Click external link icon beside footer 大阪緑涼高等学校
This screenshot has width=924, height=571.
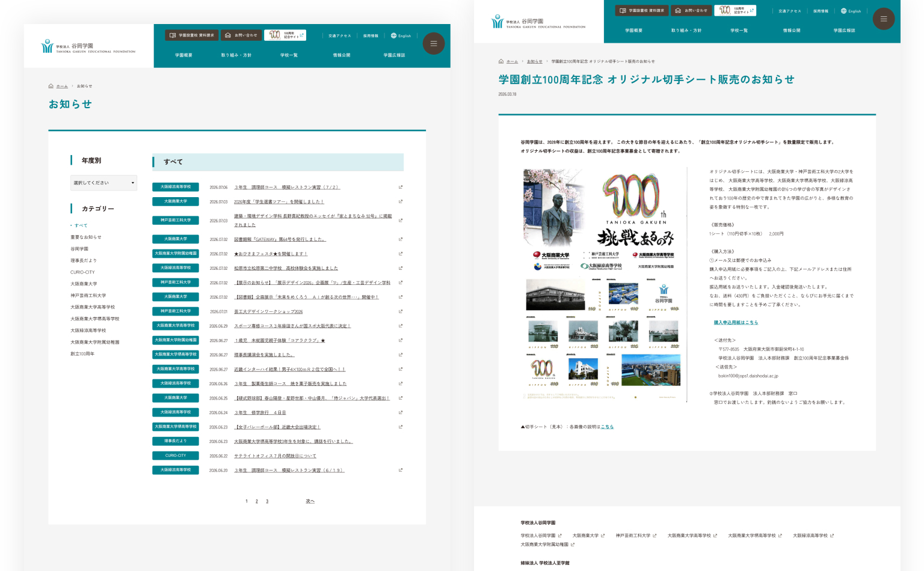pos(832,536)
